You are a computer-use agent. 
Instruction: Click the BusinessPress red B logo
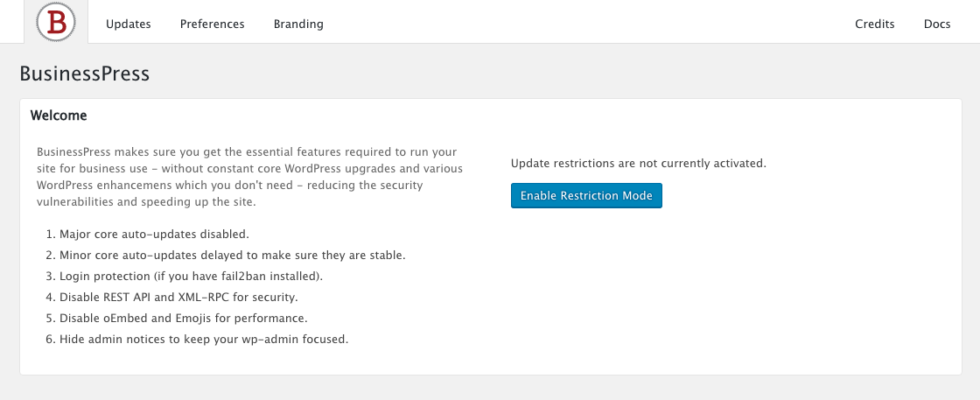(x=56, y=23)
